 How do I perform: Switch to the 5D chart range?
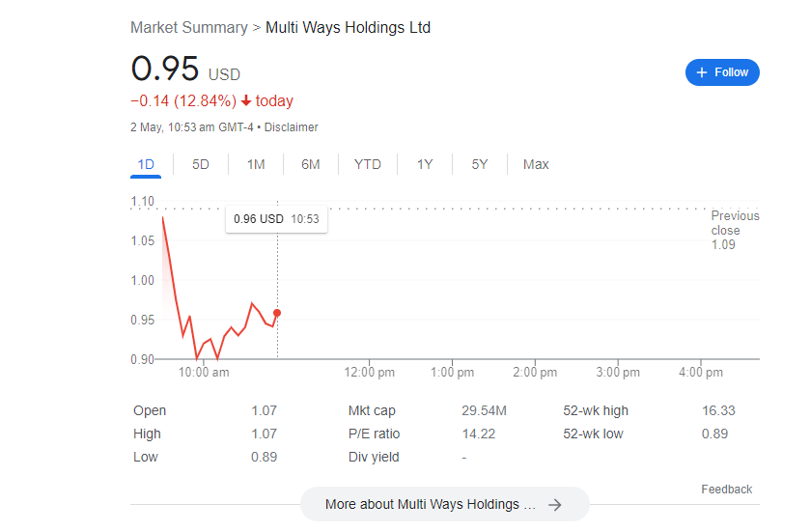pyautogui.click(x=201, y=165)
